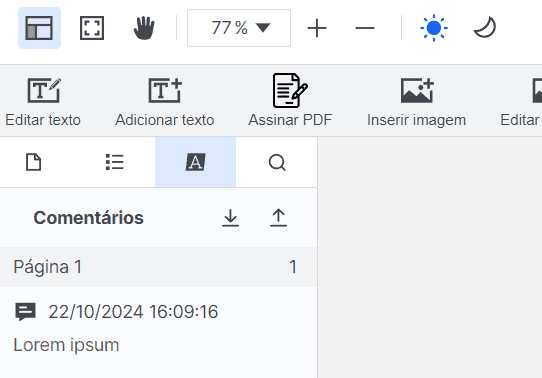
Task: Export comments with the up arrow icon
Action: 279,218
